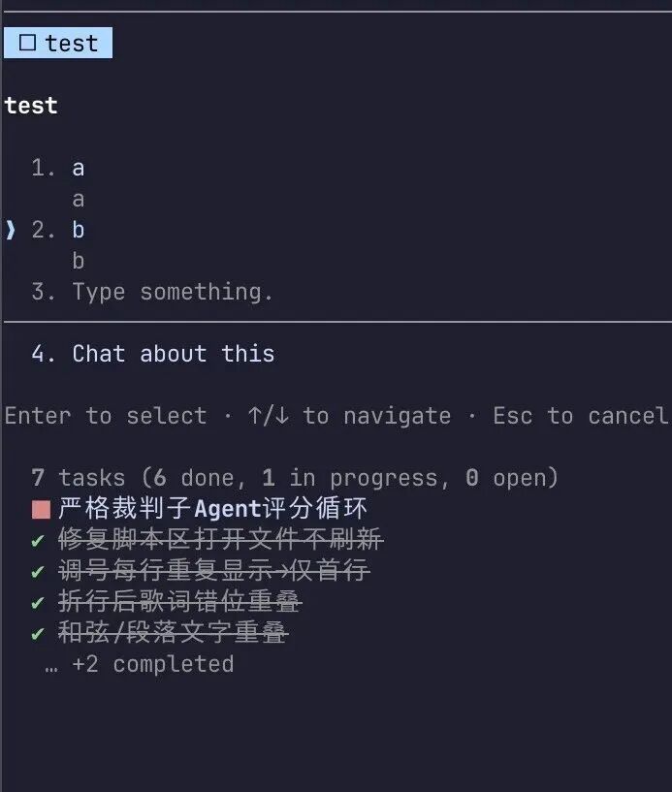Click checkmark beside 和弦/段落文字重叠
Viewport: 672px width, 792px height.
tap(38, 633)
